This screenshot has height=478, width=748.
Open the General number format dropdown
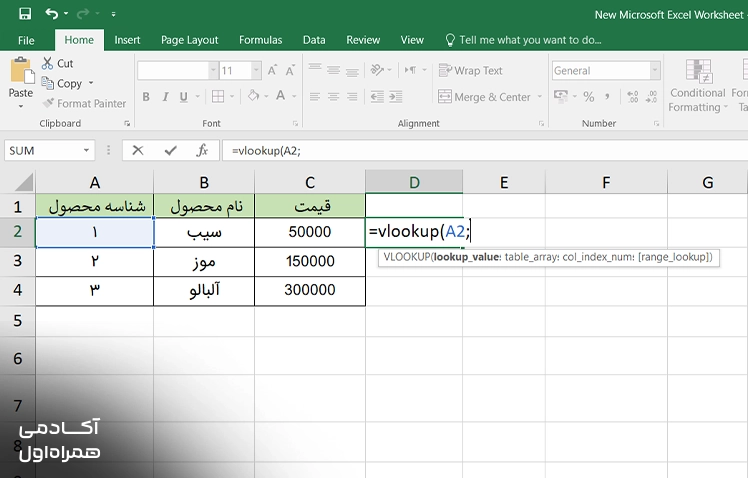(x=655, y=71)
